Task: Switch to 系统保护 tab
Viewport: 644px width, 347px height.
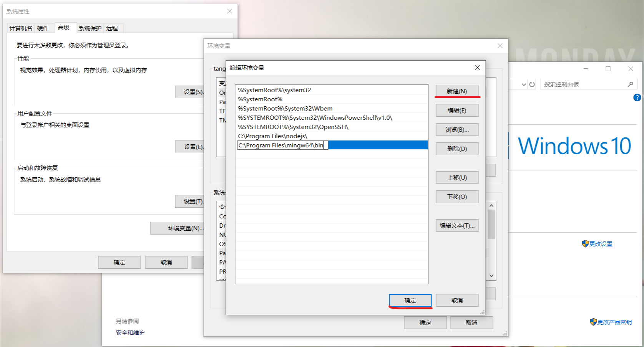Action: click(x=90, y=28)
